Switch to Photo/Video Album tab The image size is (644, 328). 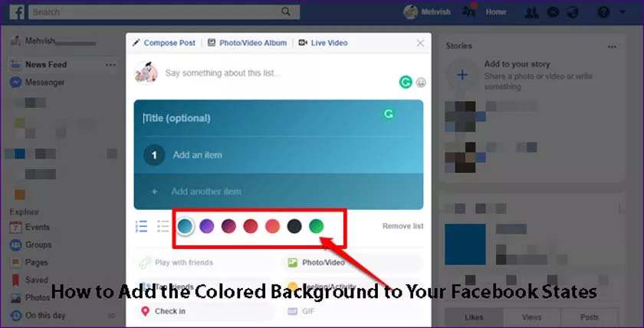[247, 43]
